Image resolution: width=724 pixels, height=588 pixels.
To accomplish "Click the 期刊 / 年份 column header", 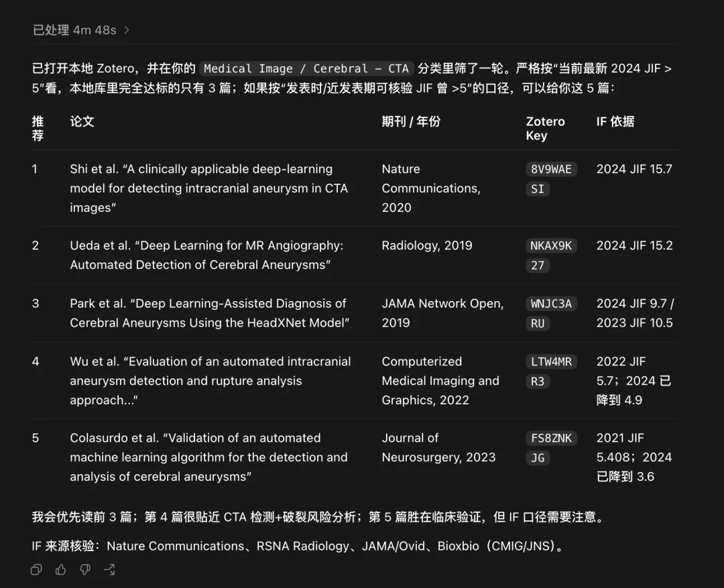I will [x=411, y=121].
